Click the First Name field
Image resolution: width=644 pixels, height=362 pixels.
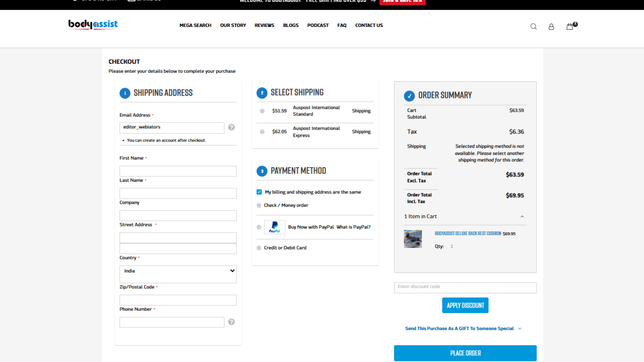[178, 171]
